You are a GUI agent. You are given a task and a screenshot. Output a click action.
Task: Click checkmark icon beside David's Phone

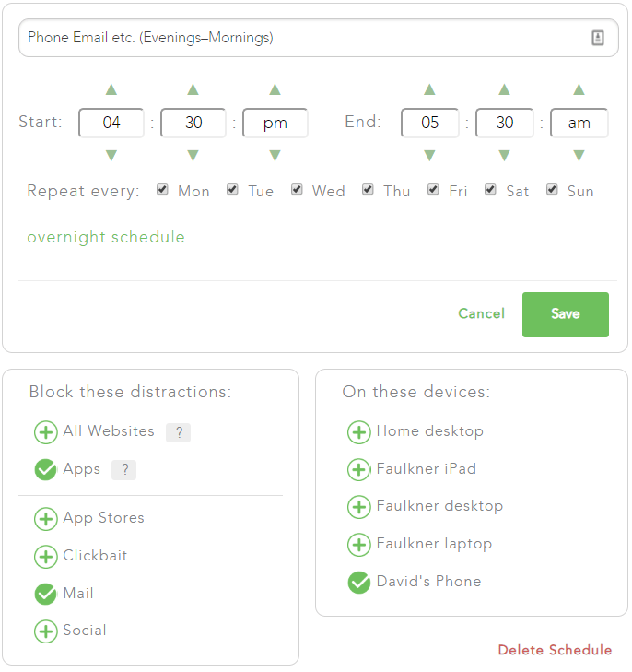pos(358,583)
